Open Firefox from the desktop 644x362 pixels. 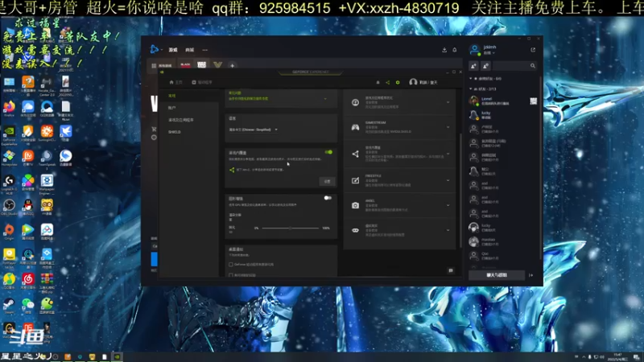tap(9, 109)
